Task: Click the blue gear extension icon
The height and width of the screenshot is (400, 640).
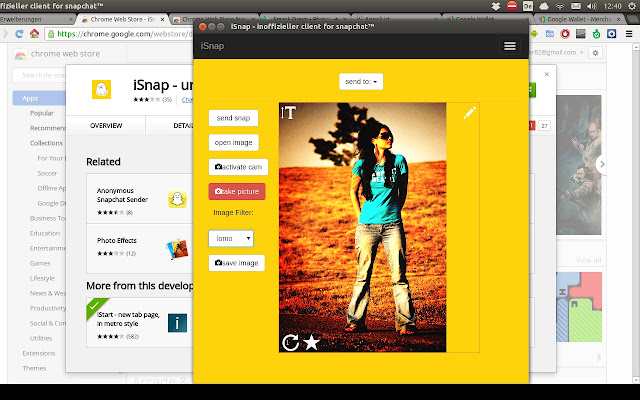Action: click(x=611, y=34)
